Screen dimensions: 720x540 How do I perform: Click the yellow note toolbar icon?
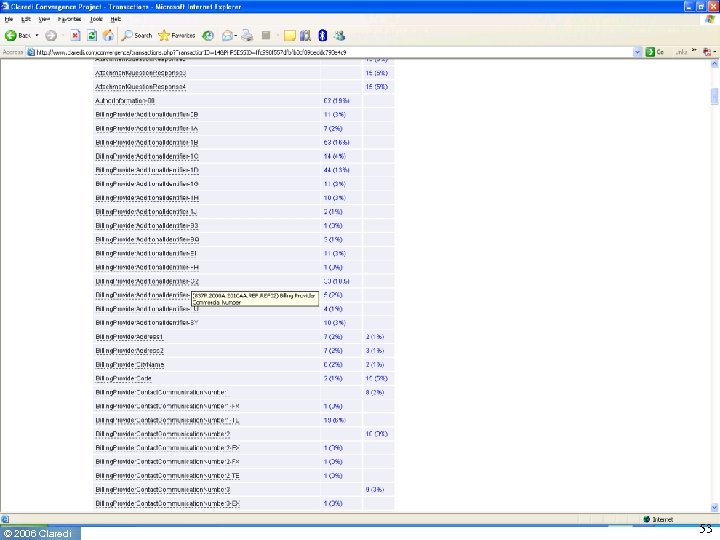pyautogui.click(x=289, y=35)
